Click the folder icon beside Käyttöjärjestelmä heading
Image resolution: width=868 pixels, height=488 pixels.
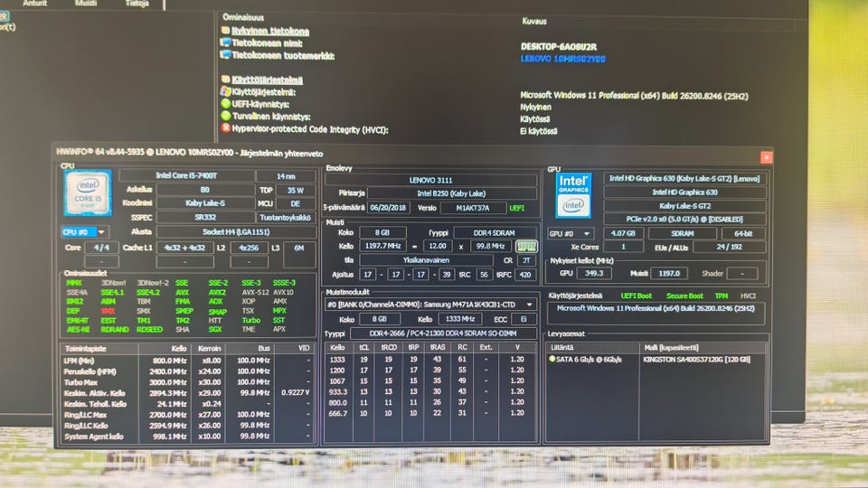pyautogui.click(x=226, y=80)
